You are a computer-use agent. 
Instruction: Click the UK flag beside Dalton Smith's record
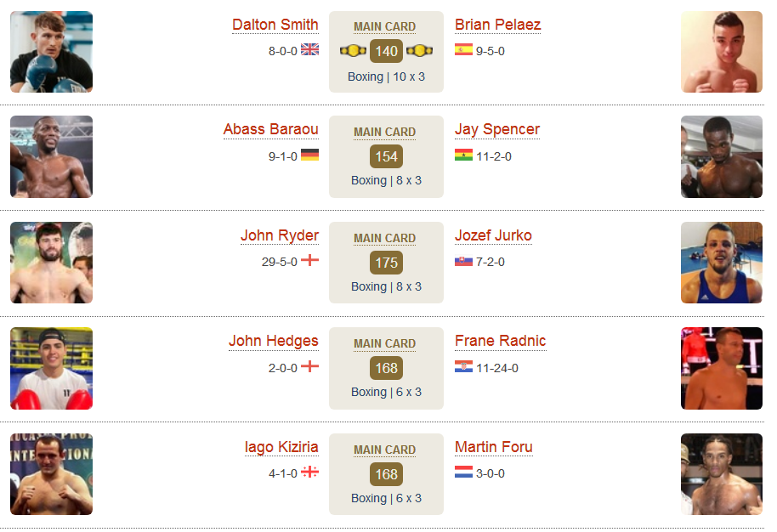309,49
